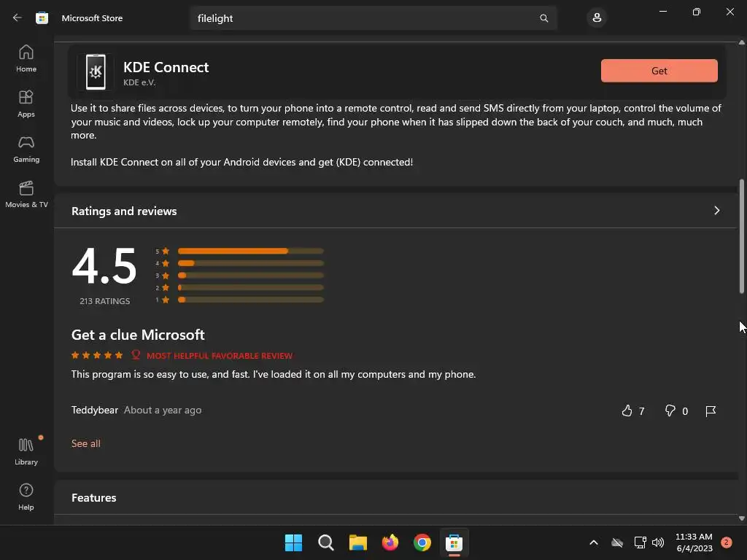Click the Features section heading
This screenshot has height=560, width=747.
point(94,497)
